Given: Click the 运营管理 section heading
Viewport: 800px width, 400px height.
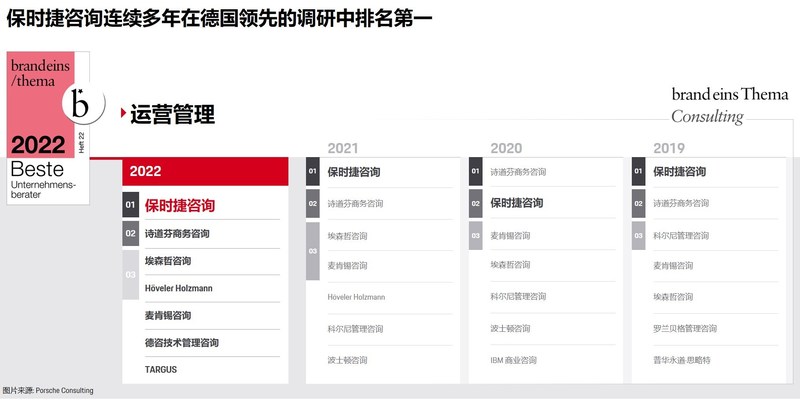Looking at the screenshot, I should coord(173,114).
